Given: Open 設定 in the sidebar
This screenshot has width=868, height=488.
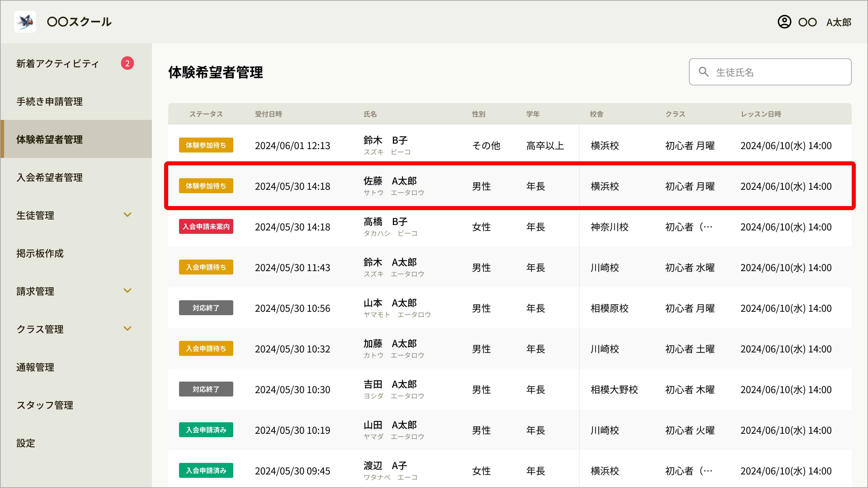Looking at the screenshot, I should tap(76, 443).
